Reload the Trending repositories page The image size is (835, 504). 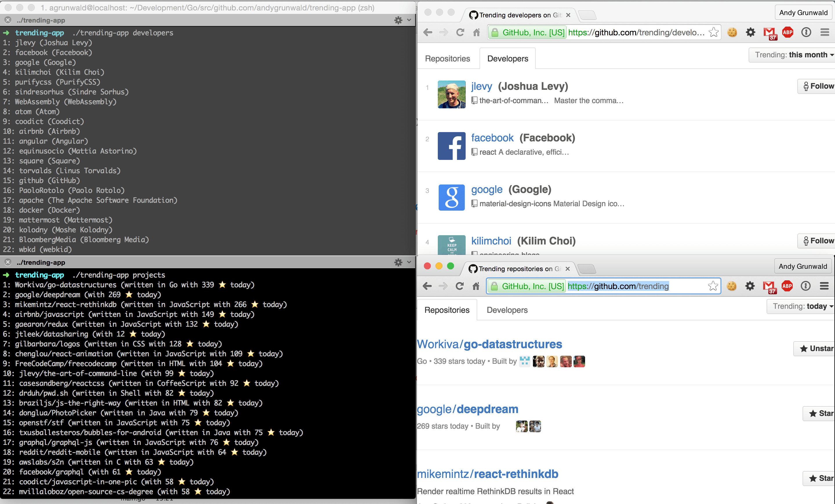[x=460, y=286]
